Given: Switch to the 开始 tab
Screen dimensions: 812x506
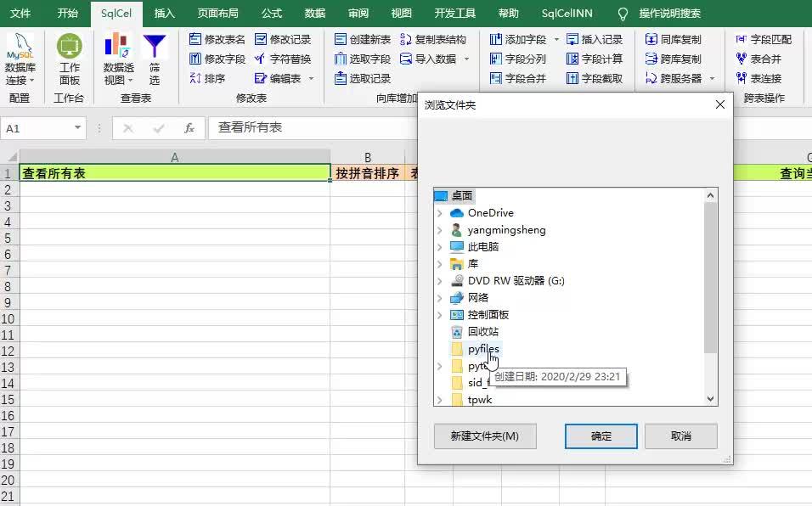Looking at the screenshot, I should pyautogui.click(x=67, y=13).
